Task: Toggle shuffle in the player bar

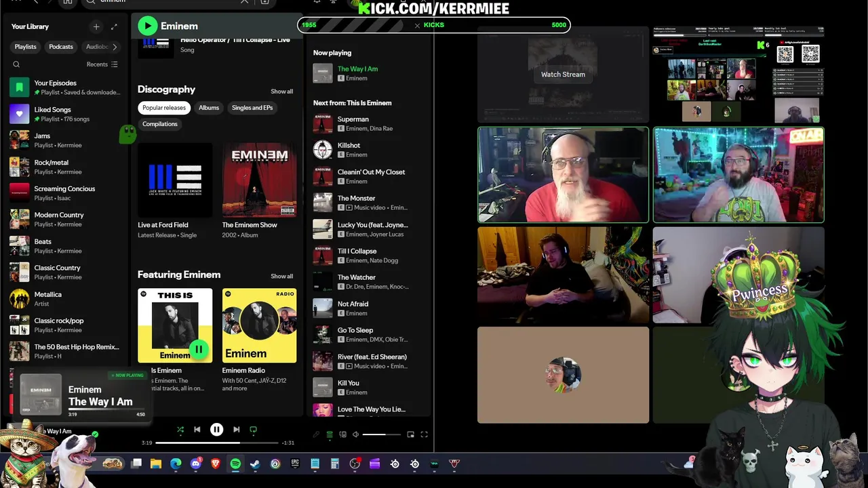Action: click(180, 429)
